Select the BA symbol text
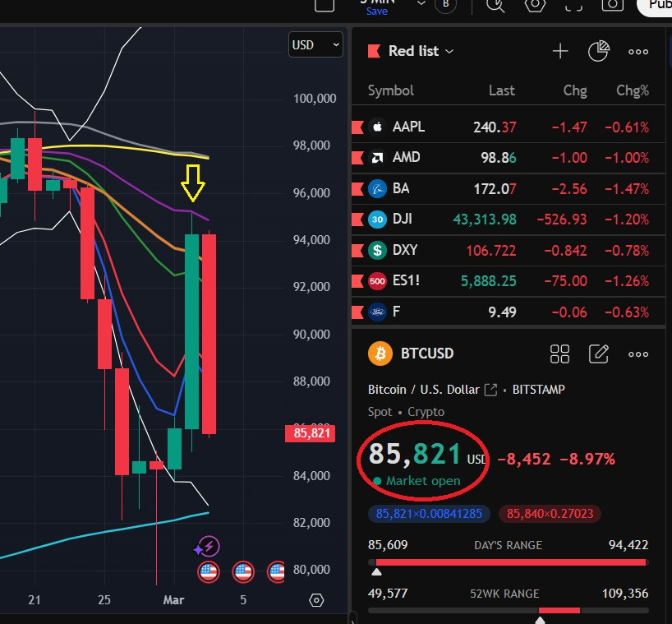 click(401, 189)
